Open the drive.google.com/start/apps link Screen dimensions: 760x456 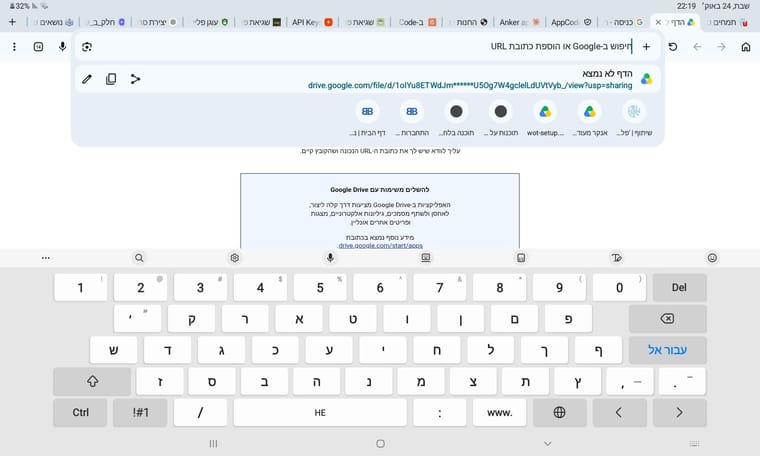point(380,246)
